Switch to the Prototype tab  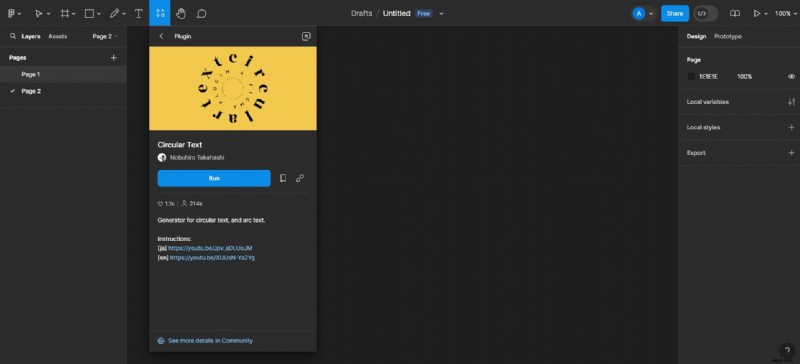pyautogui.click(x=728, y=36)
